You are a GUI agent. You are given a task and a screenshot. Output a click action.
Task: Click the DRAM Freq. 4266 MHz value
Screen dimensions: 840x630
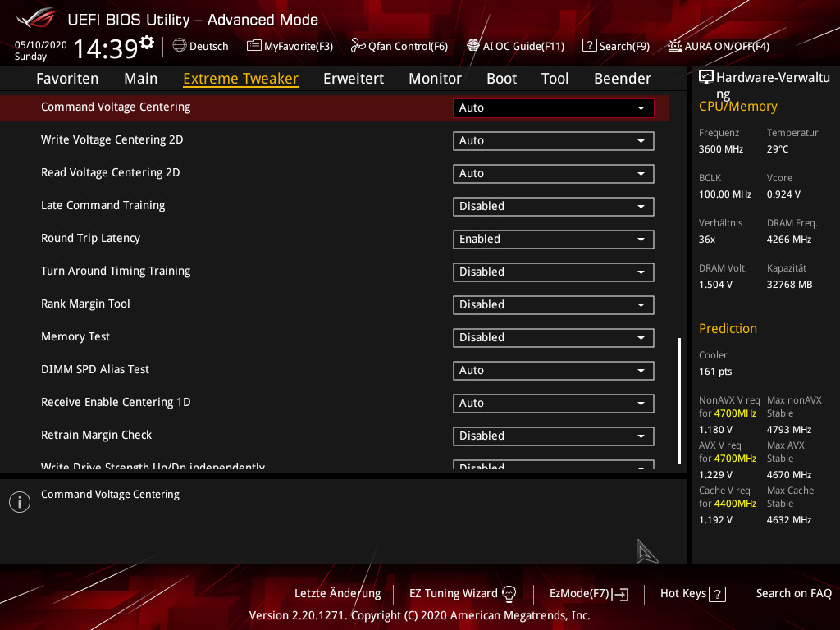tap(789, 240)
